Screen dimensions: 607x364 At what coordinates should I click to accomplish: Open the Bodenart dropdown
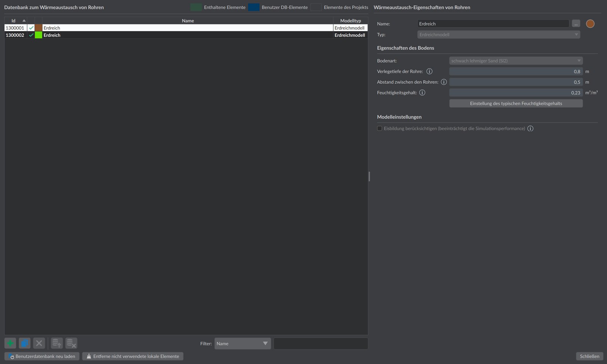tap(516, 61)
